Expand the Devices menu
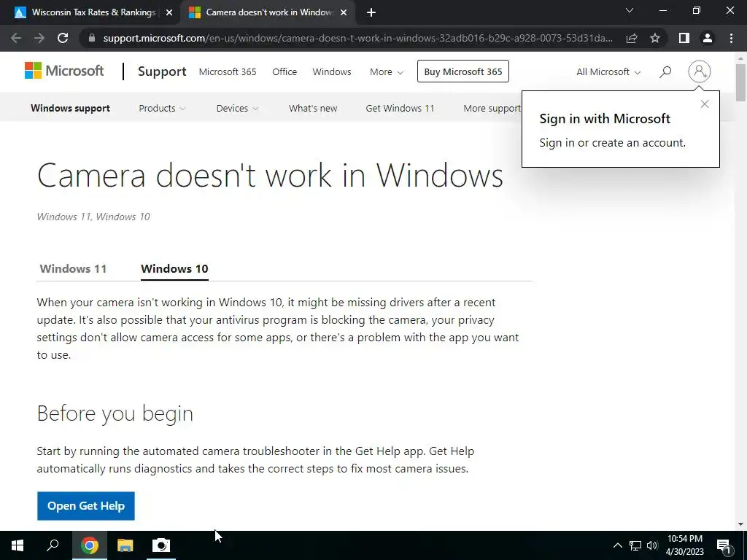This screenshot has width=747, height=560. pos(237,108)
